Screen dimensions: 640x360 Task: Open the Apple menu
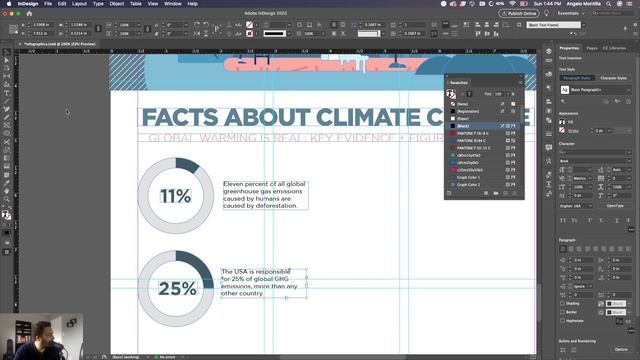(x=9, y=4)
